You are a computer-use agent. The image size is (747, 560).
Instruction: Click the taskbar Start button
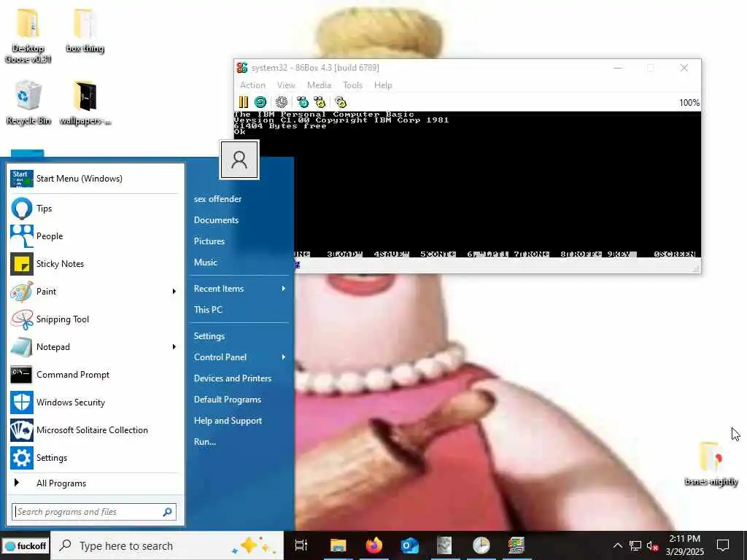click(x=26, y=546)
